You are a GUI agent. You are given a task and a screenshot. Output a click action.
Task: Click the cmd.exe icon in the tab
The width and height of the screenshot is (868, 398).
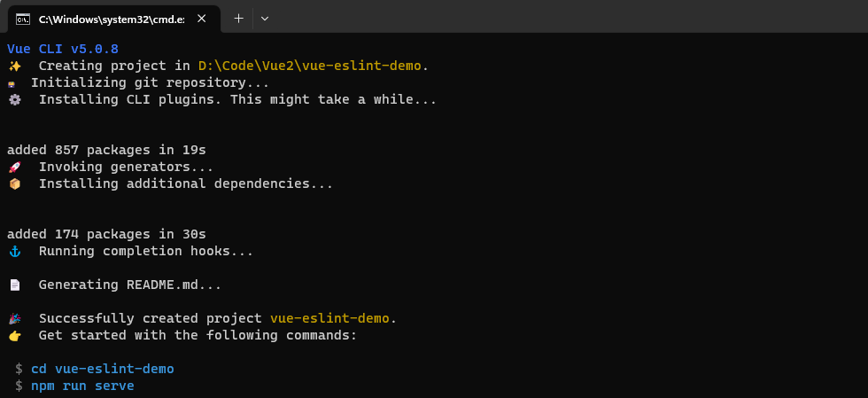coord(23,19)
